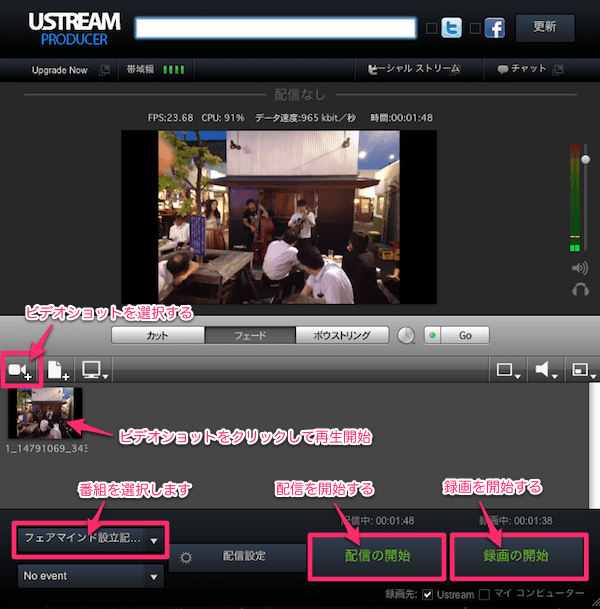Click 録画の開始 to start recording
The height and width of the screenshot is (609, 600).
tap(519, 556)
